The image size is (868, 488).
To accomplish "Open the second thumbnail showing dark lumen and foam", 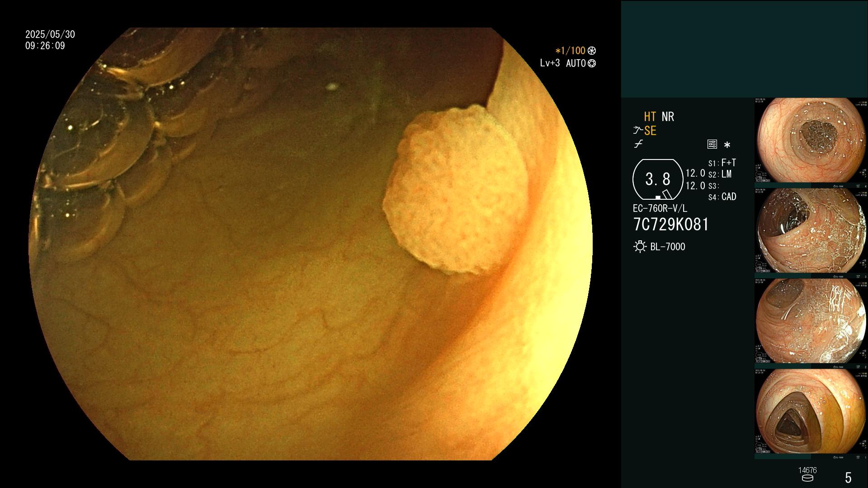I will pos(811,230).
